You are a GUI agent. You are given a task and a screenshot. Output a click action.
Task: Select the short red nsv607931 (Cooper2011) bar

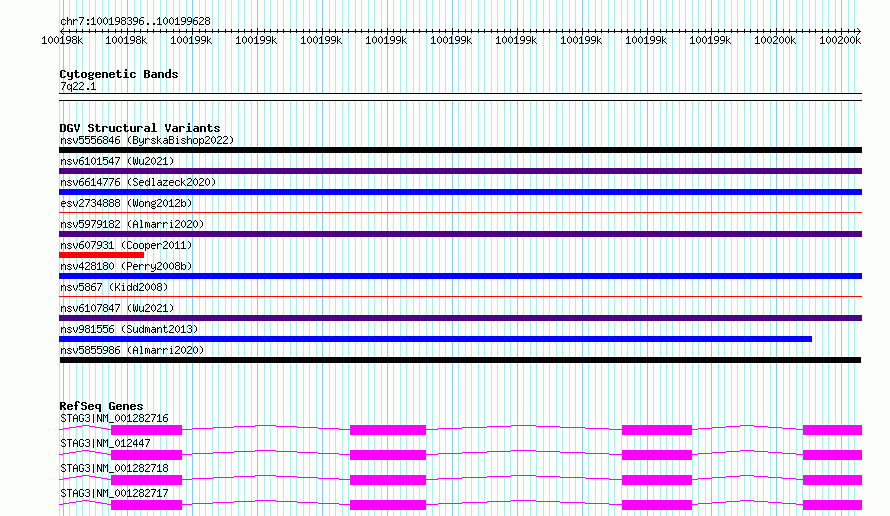[102, 255]
